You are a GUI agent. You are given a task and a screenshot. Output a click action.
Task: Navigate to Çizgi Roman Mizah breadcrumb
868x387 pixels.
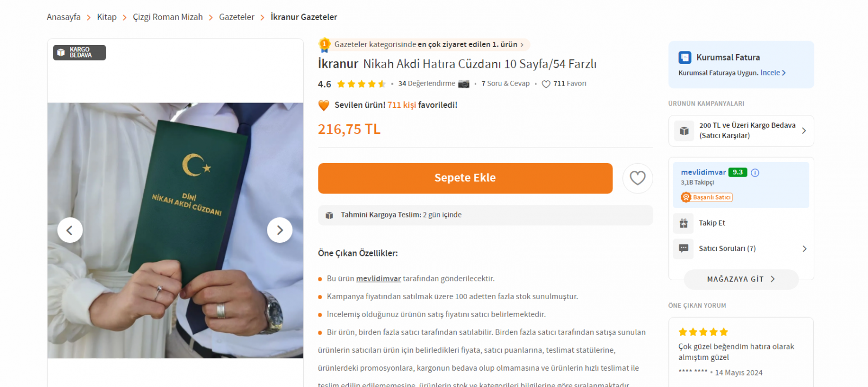coord(168,17)
